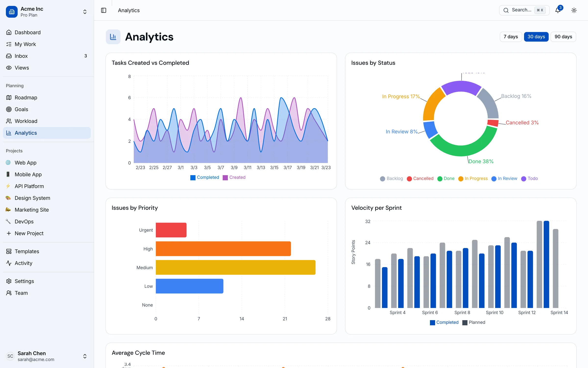The height and width of the screenshot is (368, 588).
Task: Click the Search input field
Action: coord(524,10)
